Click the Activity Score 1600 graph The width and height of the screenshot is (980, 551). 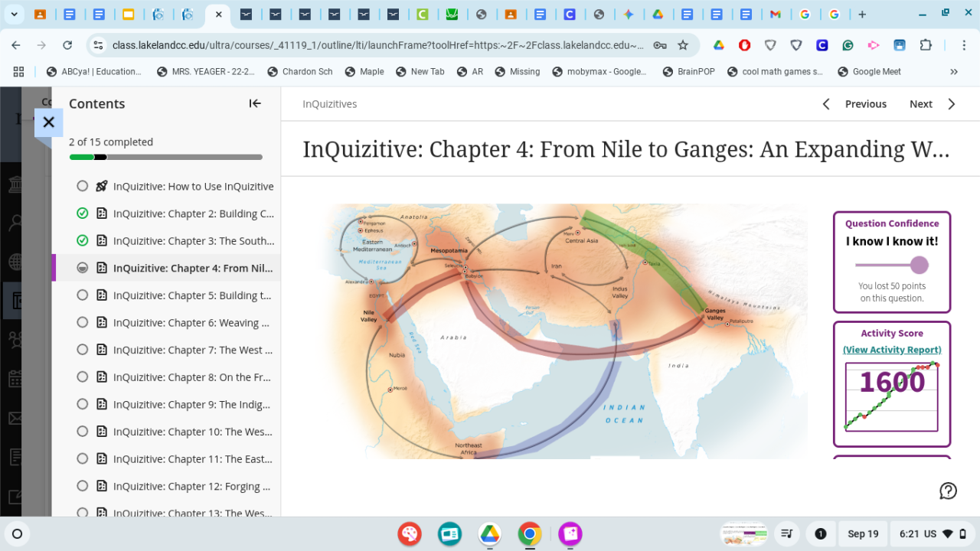(892, 396)
